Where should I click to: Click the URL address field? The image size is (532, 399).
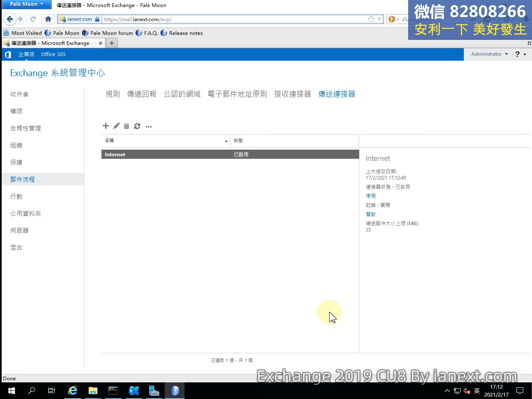[x=235, y=19]
